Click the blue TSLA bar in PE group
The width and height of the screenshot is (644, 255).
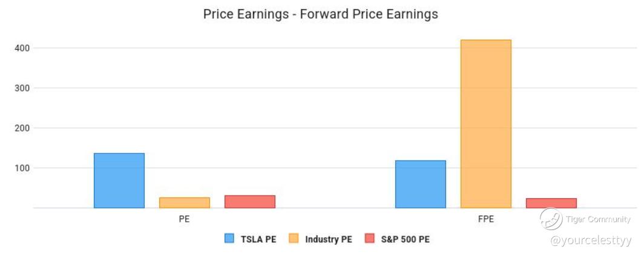(x=119, y=180)
